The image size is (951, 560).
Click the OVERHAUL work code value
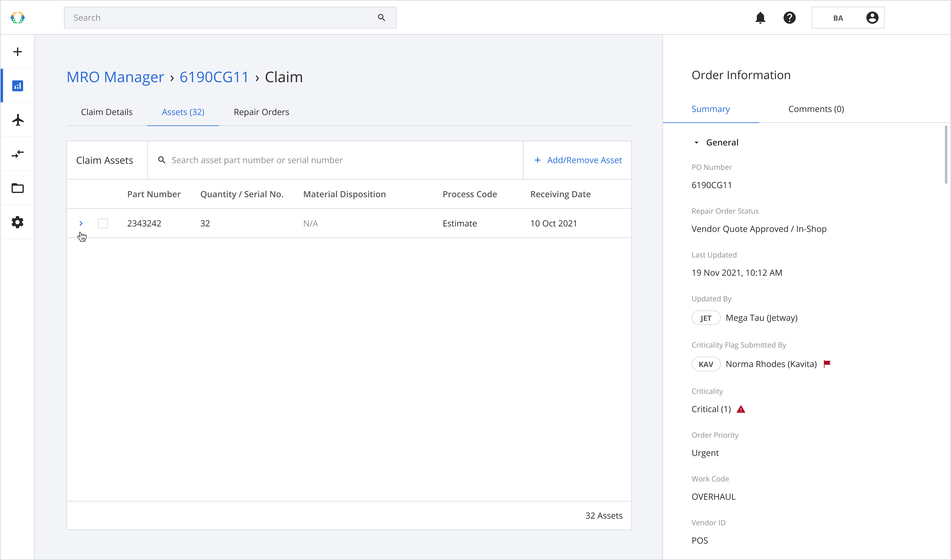coord(714,497)
